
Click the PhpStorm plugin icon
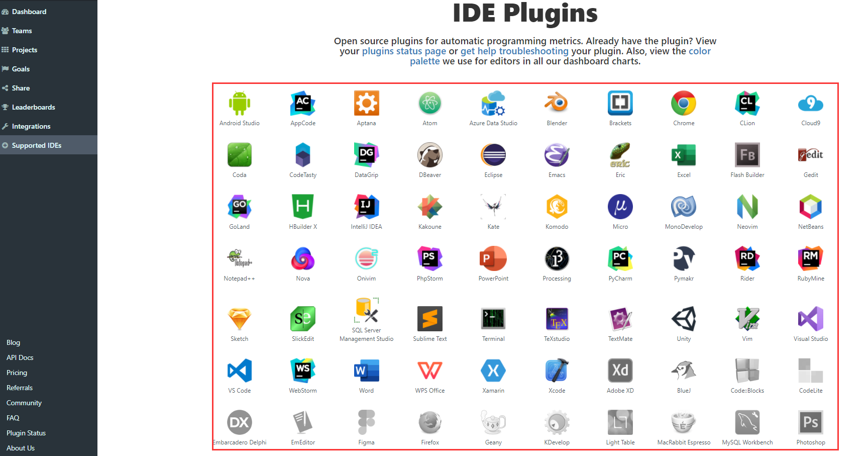[430, 258]
